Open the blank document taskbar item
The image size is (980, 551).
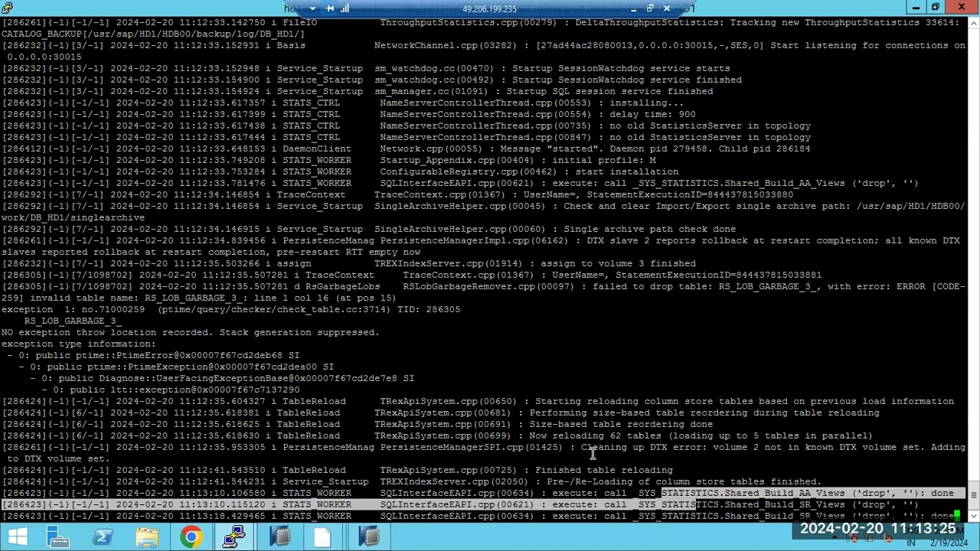[x=323, y=537]
